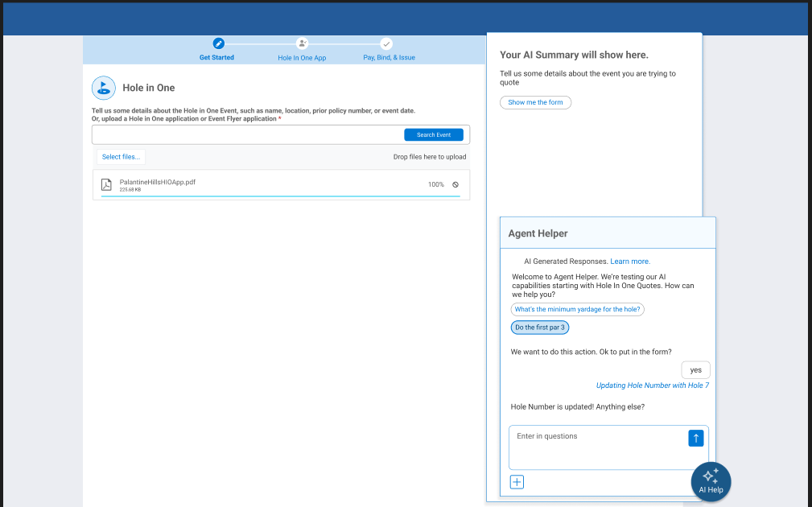Screen dimensions: 812x507
Task: Expand 'Updating Hole Number with Hole 7'
Action: point(652,385)
